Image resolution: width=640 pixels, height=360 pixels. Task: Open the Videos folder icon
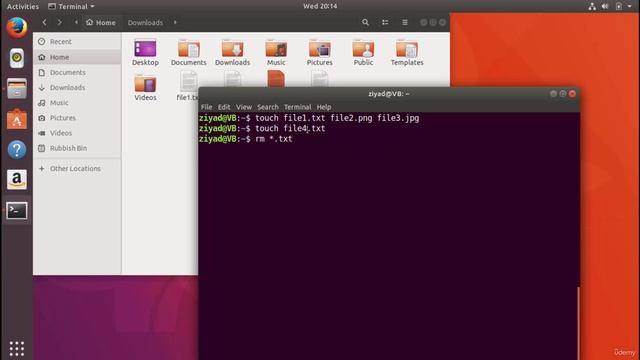click(145, 88)
